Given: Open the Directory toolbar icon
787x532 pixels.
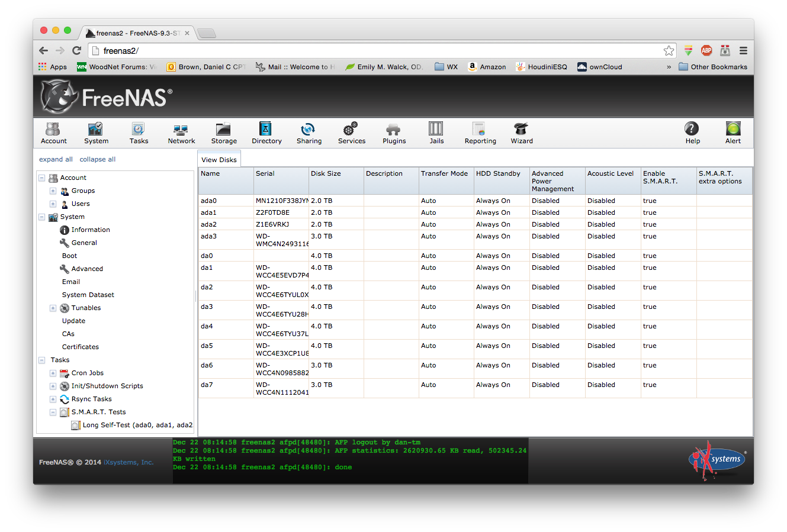Looking at the screenshot, I should (x=266, y=133).
